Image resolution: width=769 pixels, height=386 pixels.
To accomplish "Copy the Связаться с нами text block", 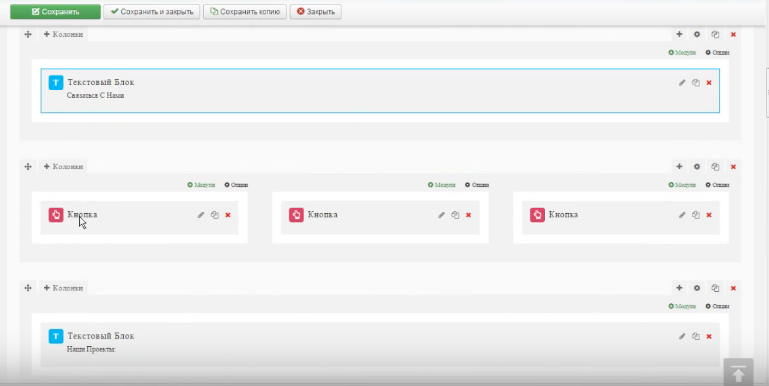I will coord(695,83).
